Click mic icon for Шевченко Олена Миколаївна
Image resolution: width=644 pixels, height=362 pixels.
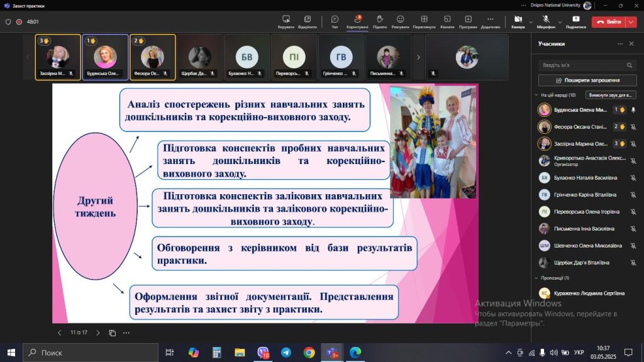pos(633,246)
